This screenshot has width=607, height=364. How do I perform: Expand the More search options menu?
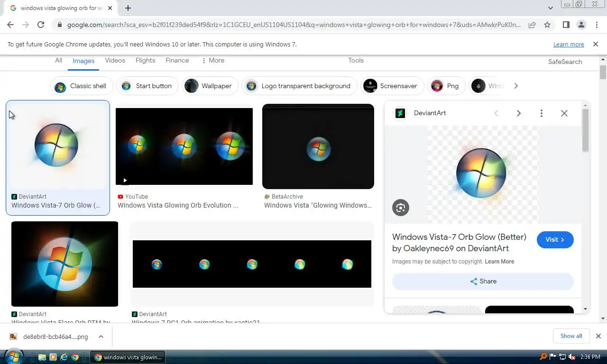(212, 61)
